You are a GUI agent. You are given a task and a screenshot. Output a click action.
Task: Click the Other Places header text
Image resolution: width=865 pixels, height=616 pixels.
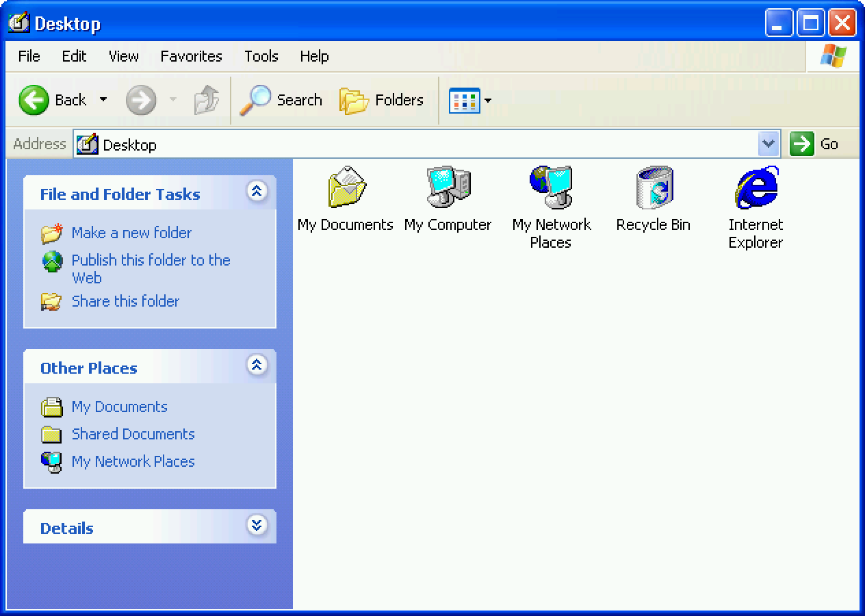click(88, 368)
